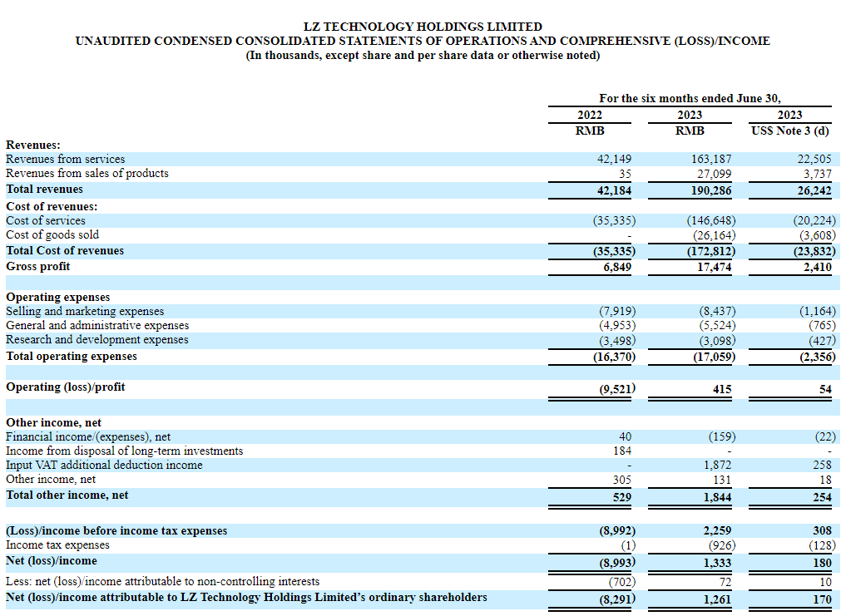Click the 'Total other income, net' label
Viewport: 841px width, 616px height.
[67, 495]
